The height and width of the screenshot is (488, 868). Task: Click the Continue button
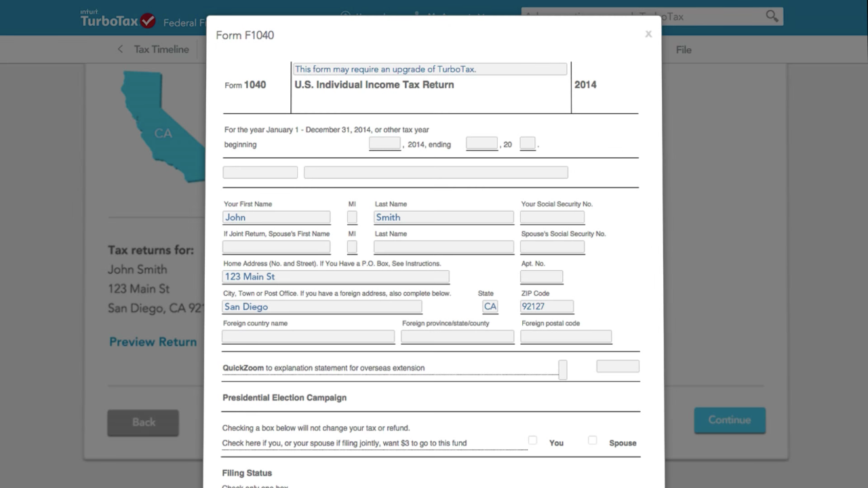click(x=730, y=420)
